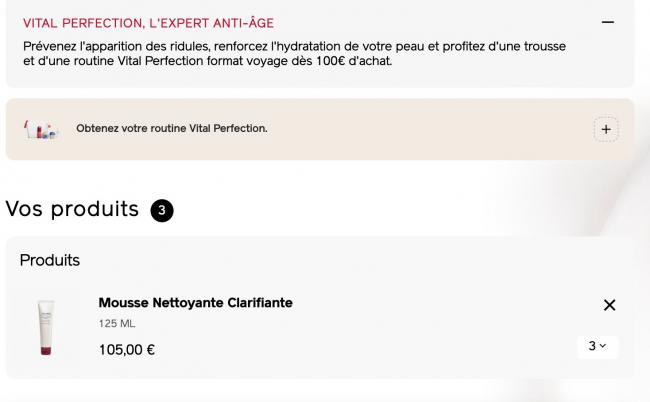Click the black product count badge
Screen dimensions: 650x402
tap(162, 210)
